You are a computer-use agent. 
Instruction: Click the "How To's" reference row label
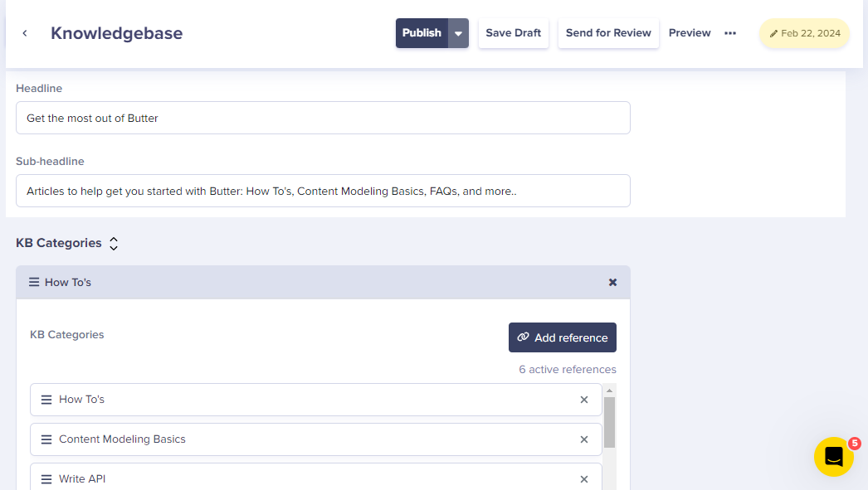(82, 400)
